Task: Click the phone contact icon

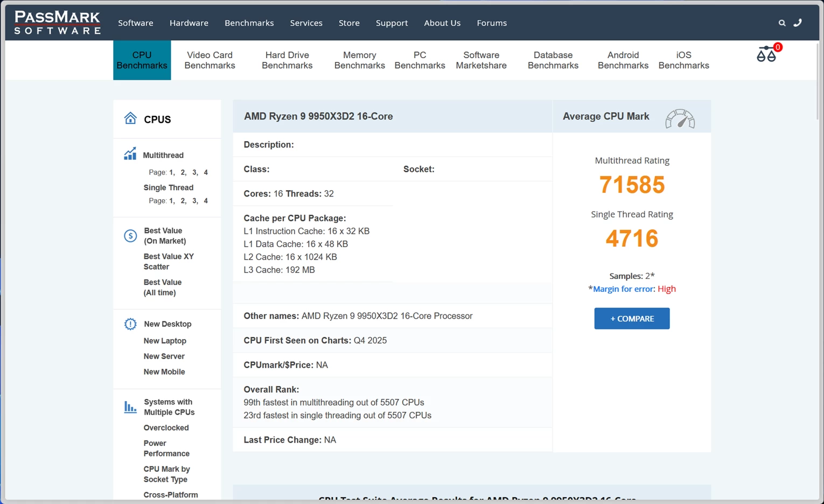Action: click(798, 23)
